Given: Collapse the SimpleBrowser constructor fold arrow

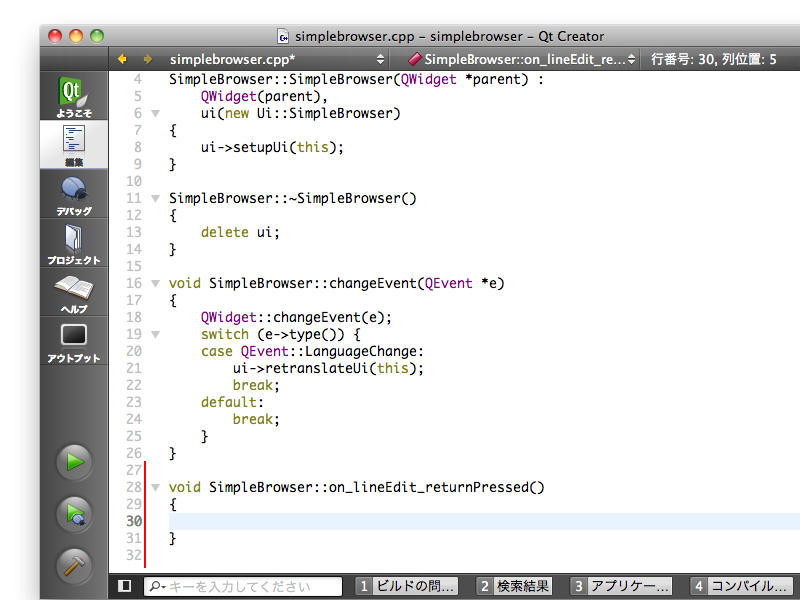Looking at the screenshot, I should (155, 113).
